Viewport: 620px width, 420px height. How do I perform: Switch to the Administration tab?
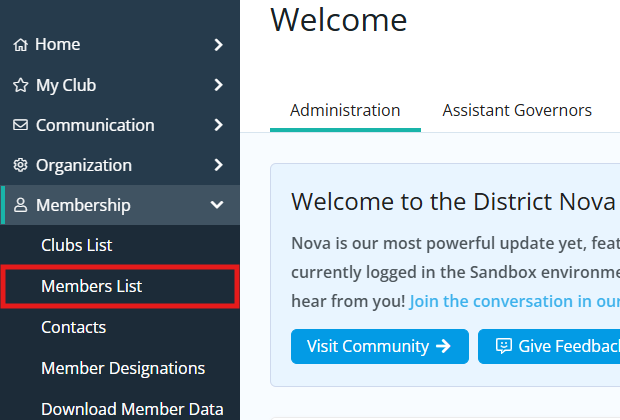coord(345,110)
